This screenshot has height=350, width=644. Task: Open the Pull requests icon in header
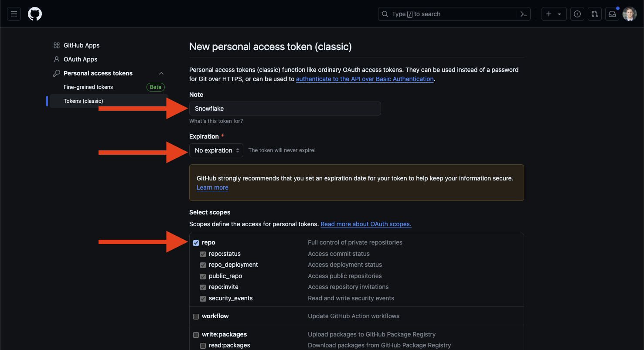(595, 14)
